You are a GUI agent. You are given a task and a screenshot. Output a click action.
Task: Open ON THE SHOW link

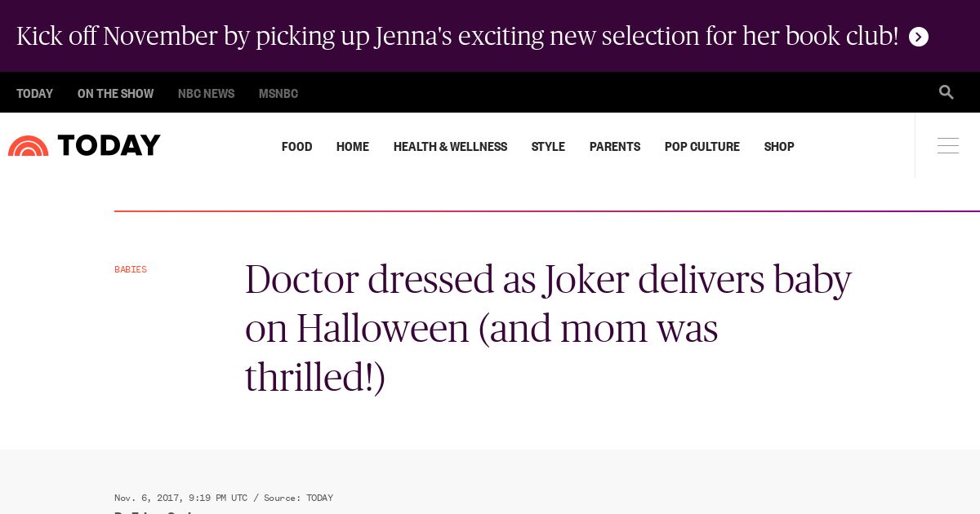coord(115,94)
